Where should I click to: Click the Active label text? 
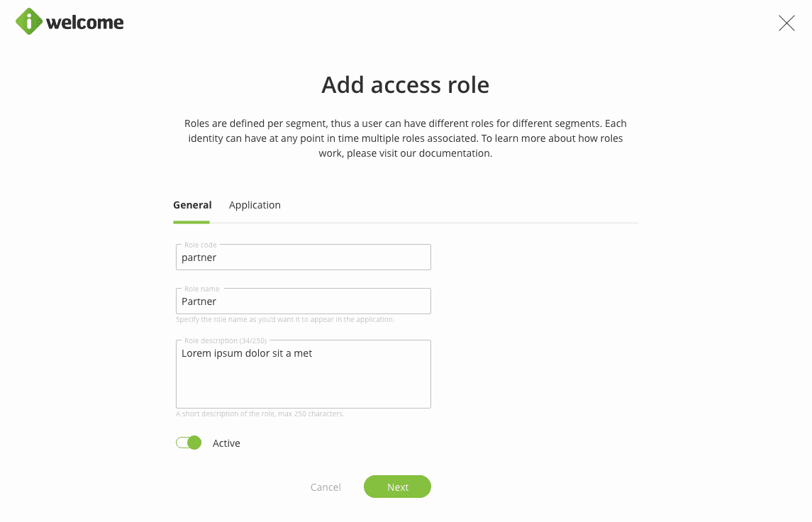(226, 443)
